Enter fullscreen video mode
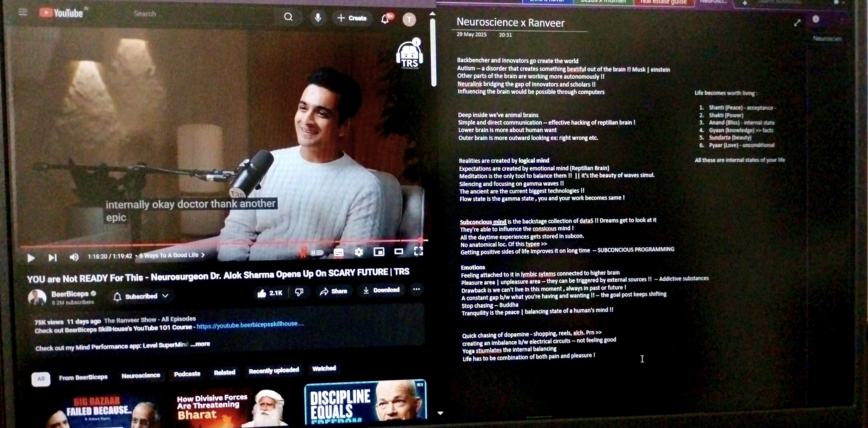 tap(418, 251)
